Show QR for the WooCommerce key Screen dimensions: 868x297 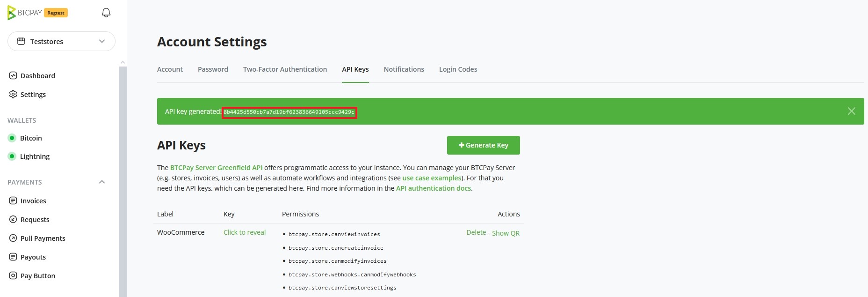click(x=506, y=233)
